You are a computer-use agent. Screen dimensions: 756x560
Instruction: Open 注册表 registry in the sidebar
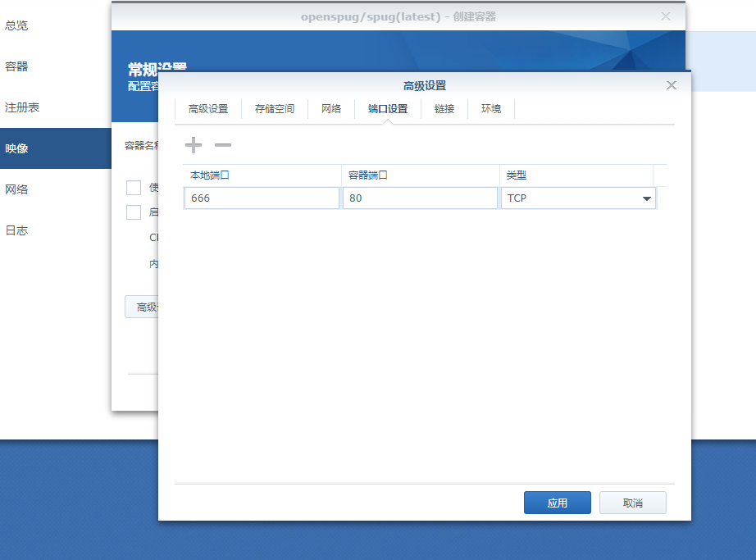click(x=23, y=107)
